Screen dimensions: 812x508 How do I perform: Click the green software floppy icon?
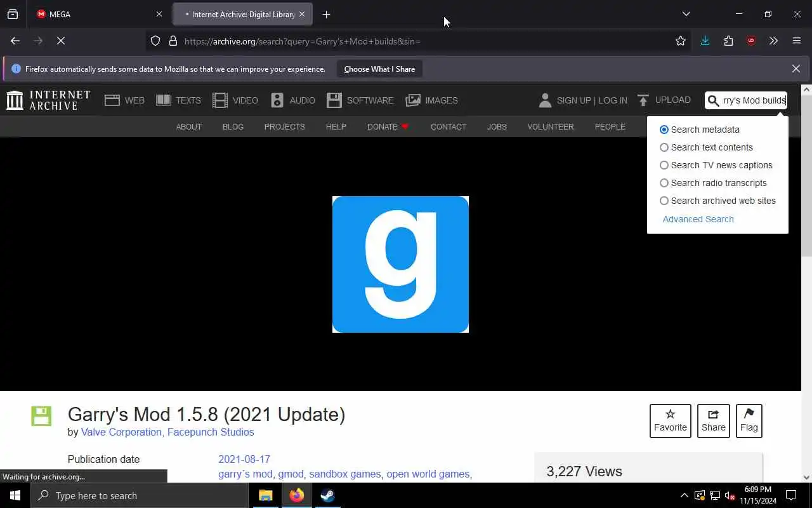(41, 416)
